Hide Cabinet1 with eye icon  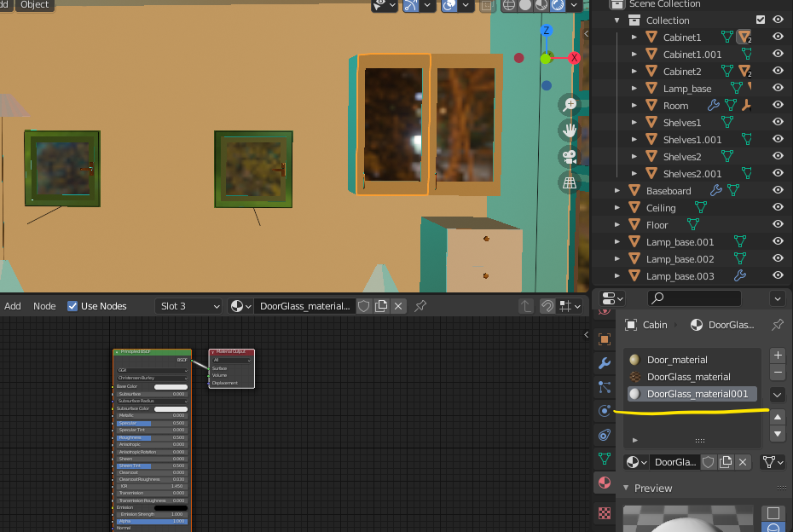point(778,37)
